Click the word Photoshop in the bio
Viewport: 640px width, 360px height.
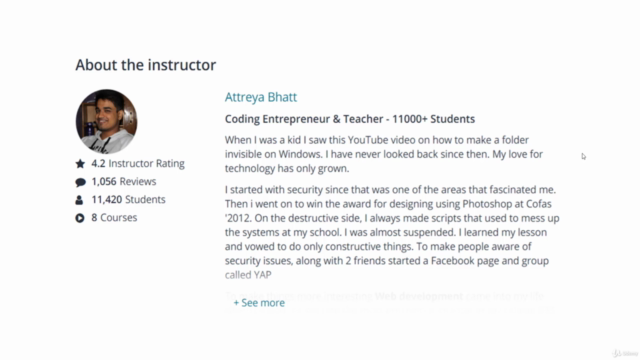(487, 204)
